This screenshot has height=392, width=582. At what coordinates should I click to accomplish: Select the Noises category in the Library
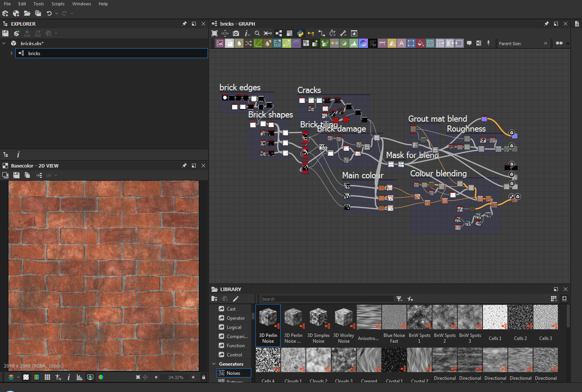coord(234,373)
